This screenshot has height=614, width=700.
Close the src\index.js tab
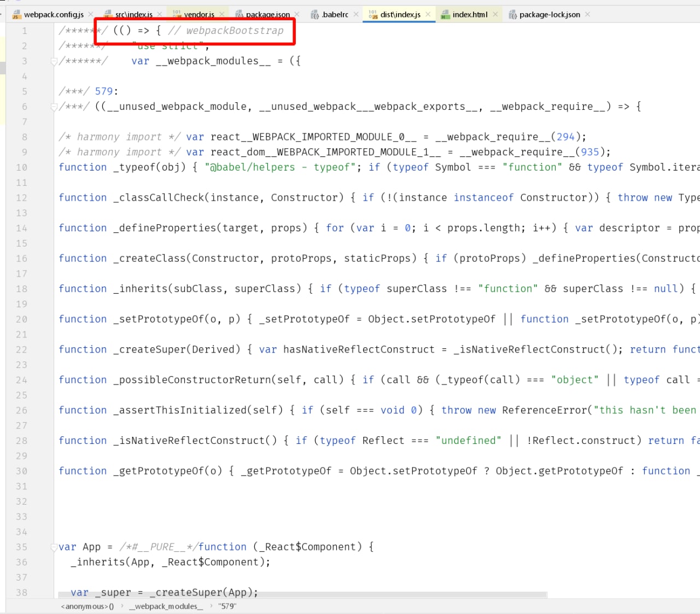160,14
